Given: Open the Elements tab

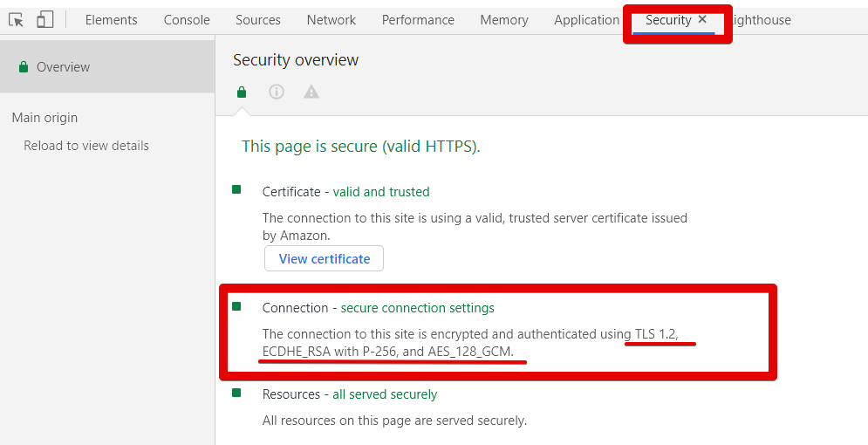Looking at the screenshot, I should point(111,20).
